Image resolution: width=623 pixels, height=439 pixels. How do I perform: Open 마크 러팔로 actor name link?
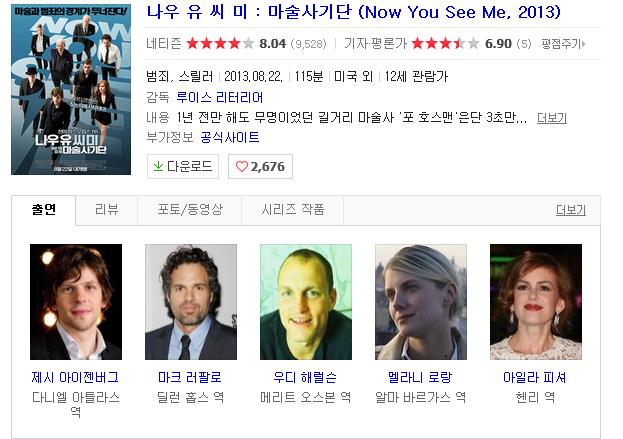coord(190,377)
